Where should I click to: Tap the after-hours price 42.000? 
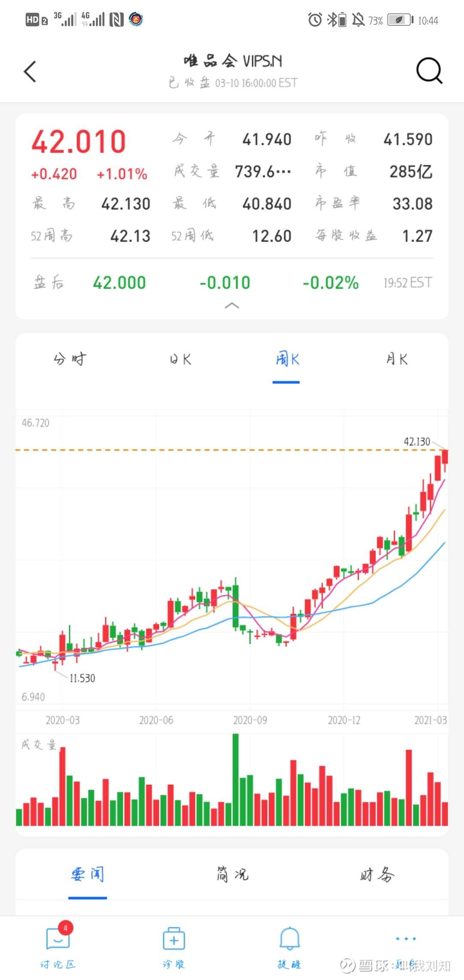tap(119, 283)
